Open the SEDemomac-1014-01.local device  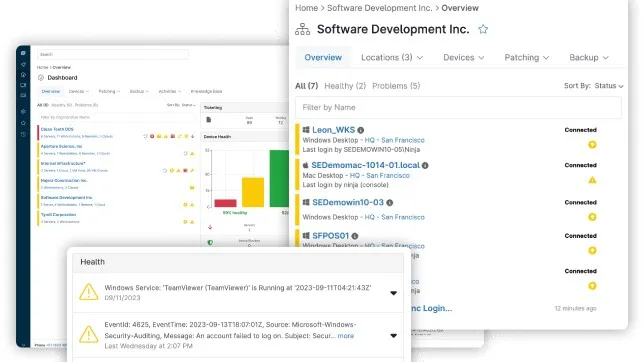(366, 165)
